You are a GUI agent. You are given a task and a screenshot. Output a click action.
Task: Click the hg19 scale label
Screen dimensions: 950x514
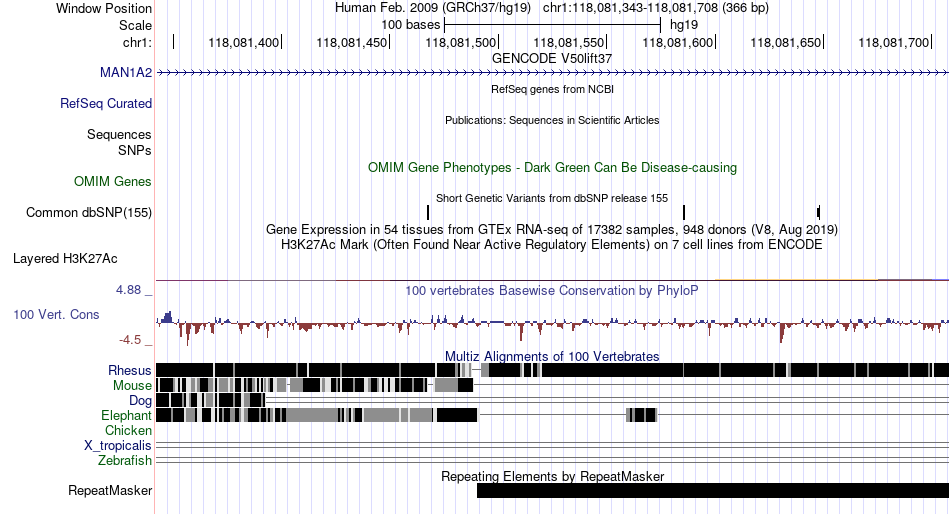click(x=684, y=25)
